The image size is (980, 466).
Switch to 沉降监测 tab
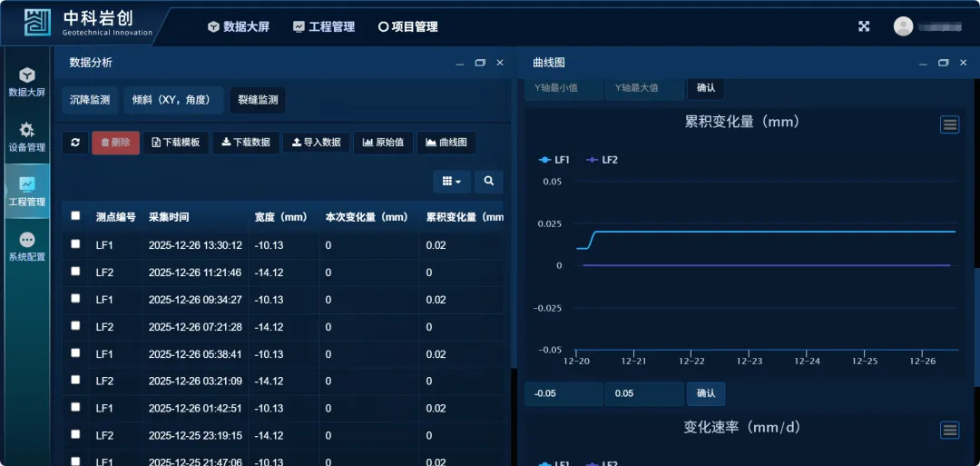90,100
